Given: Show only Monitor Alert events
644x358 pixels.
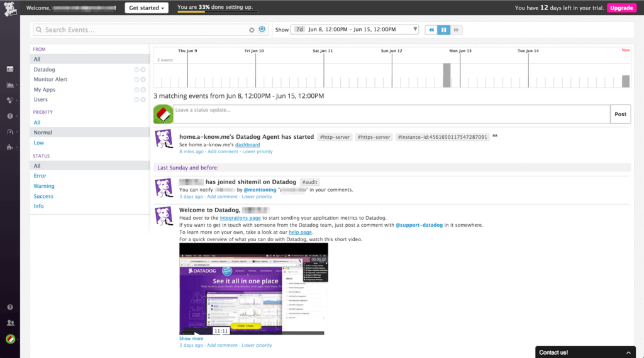Looking at the screenshot, I should tap(136, 80).
